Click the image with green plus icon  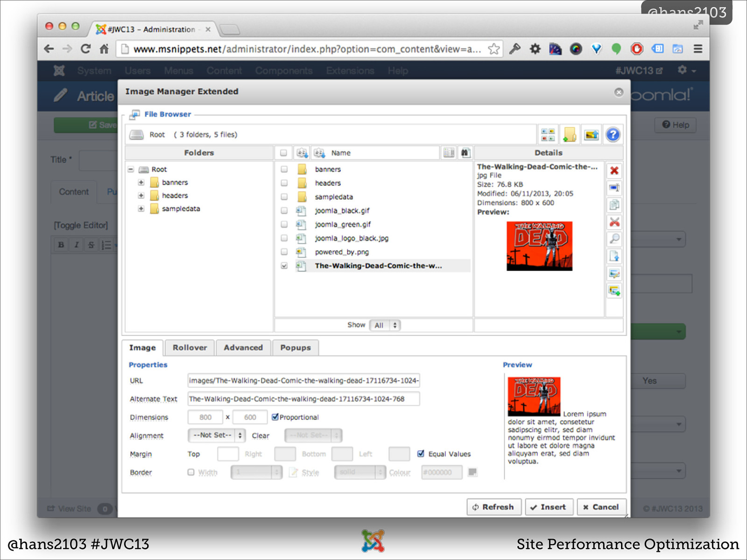(614, 291)
